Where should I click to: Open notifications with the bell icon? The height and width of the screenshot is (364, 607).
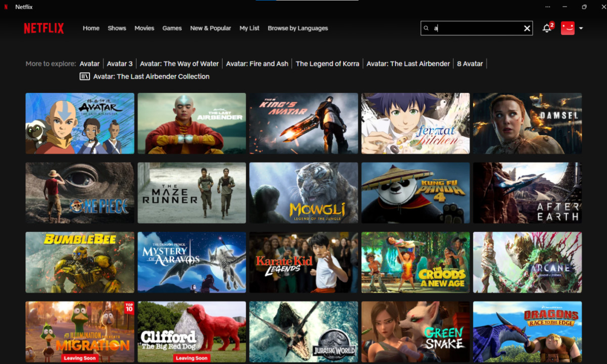(547, 28)
